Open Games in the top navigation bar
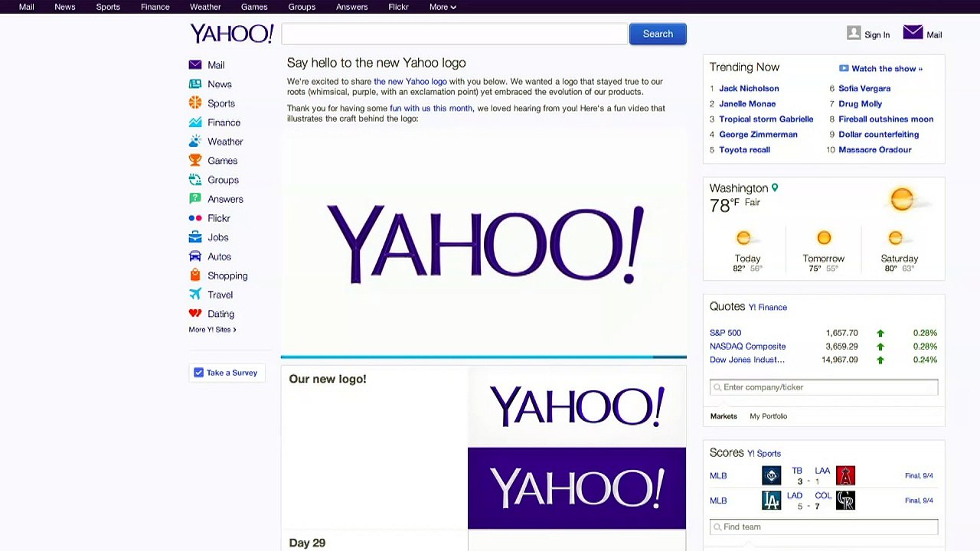 254,7
